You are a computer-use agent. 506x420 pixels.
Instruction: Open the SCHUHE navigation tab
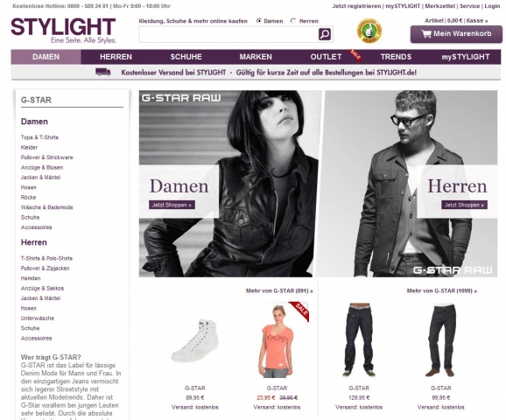[186, 57]
